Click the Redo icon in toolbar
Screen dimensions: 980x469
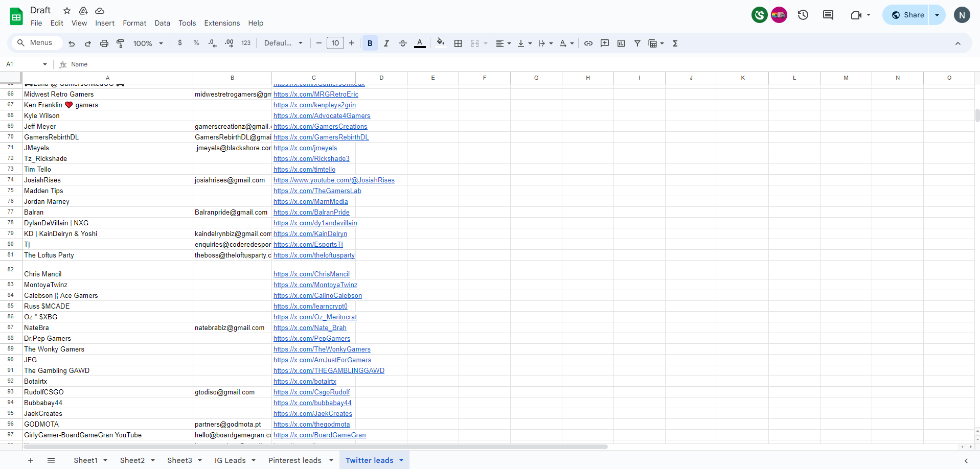point(88,43)
